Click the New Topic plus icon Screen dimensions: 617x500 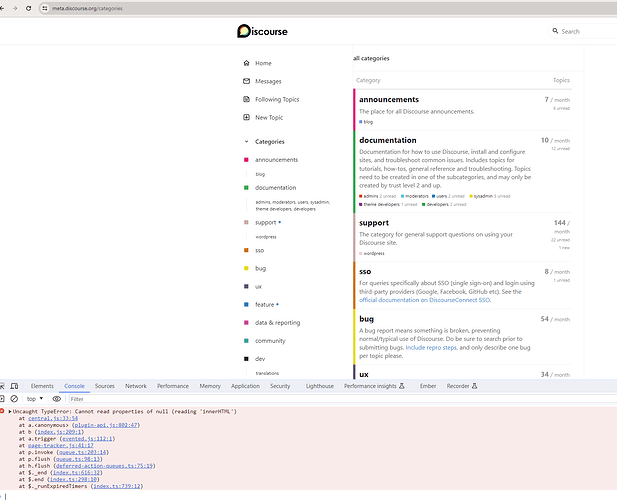tap(246, 117)
